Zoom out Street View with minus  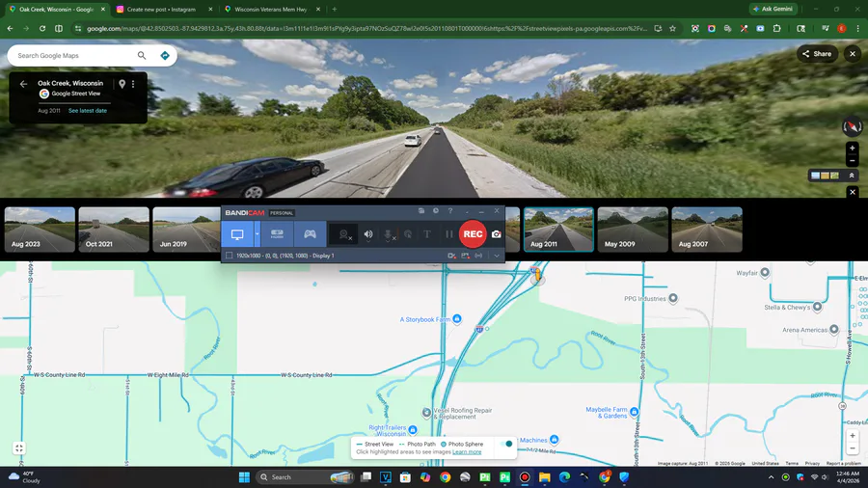point(853,161)
